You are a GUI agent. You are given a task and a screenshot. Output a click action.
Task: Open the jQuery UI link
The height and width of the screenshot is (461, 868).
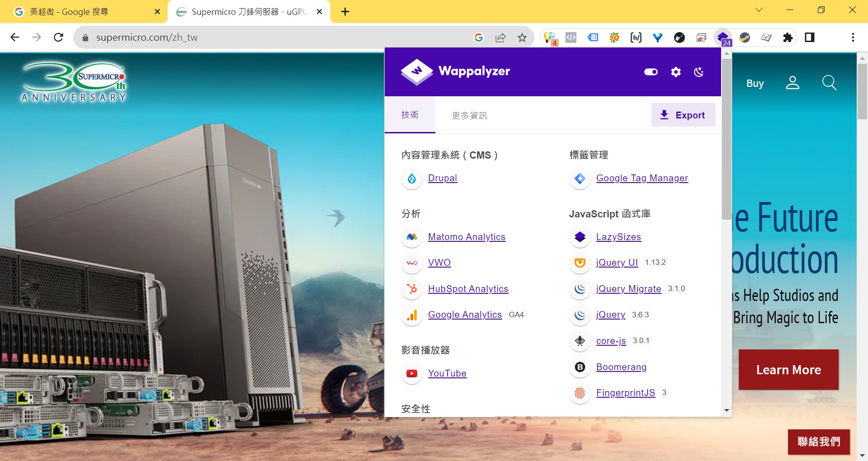point(617,263)
